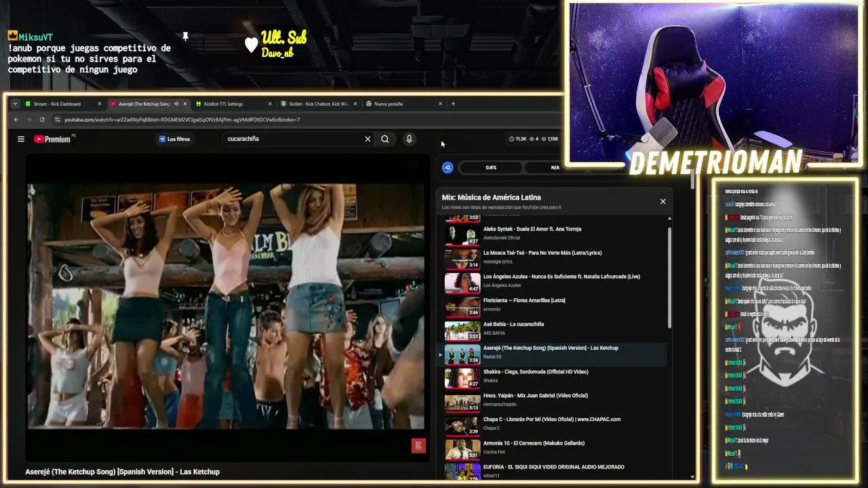This screenshot has height=488, width=868.
Task: Click the blue IQ extension badge icon
Action: pos(448,167)
